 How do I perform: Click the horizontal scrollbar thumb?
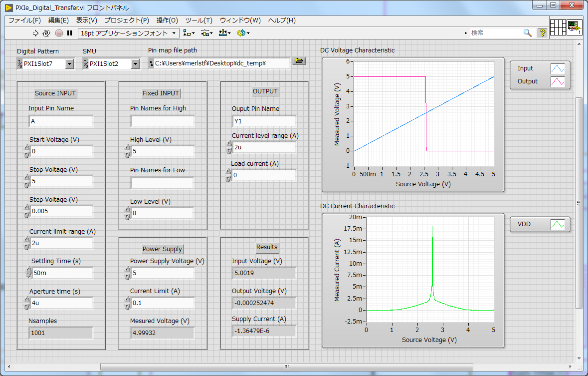pos(286,367)
